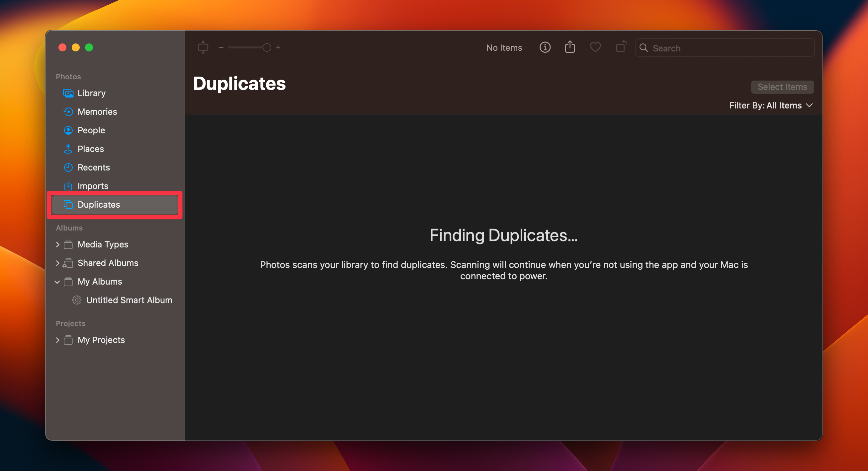
Task: Click the Select Items button
Action: point(782,87)
